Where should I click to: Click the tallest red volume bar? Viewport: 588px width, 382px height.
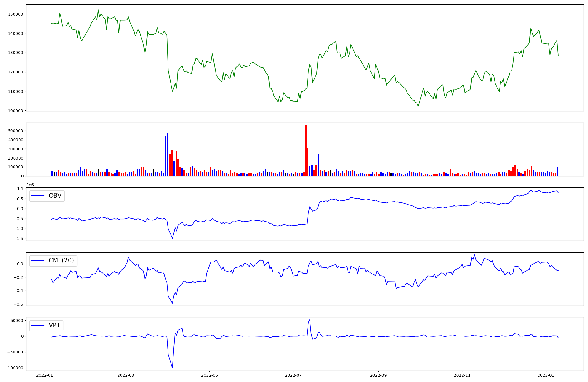pyautogui.click(x=306, y=150)
